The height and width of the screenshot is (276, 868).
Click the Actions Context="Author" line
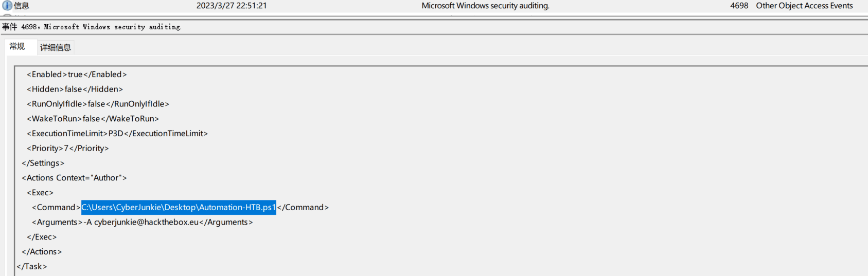[74, 178]
